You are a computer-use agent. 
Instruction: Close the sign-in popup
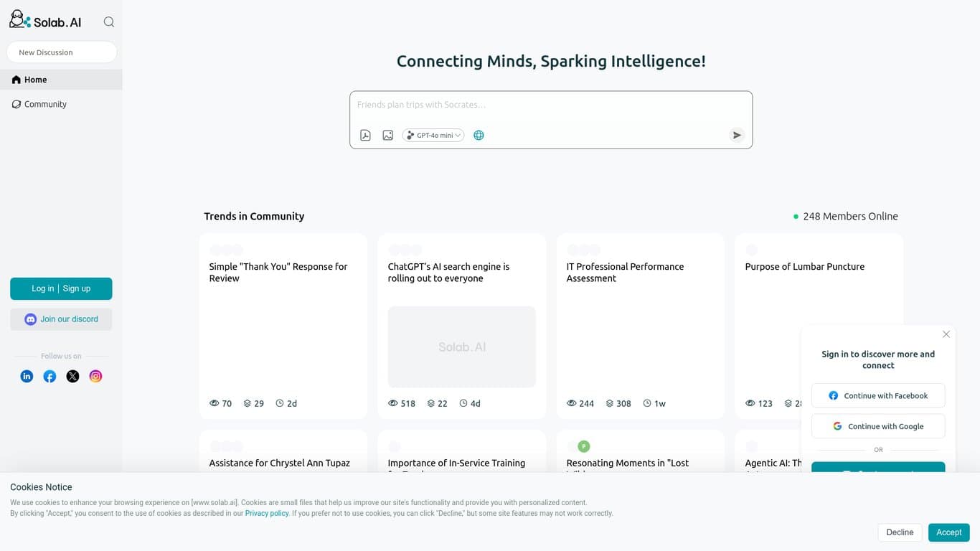pos(946,334)
